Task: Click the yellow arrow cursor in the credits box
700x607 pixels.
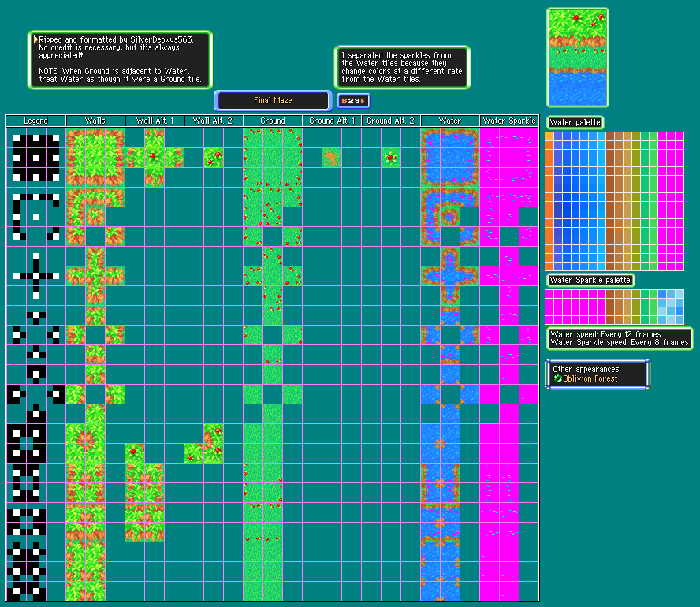Action: [35, 39]
